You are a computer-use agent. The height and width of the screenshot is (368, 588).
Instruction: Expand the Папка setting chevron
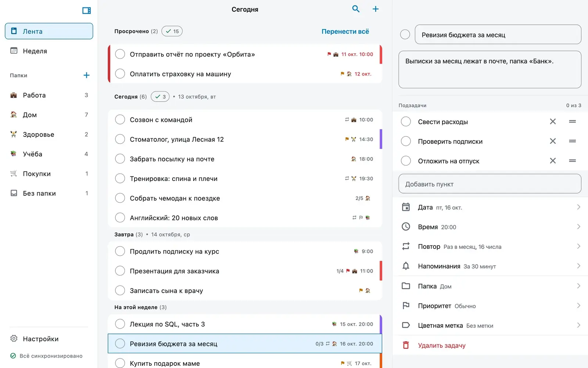pos(578,286)
